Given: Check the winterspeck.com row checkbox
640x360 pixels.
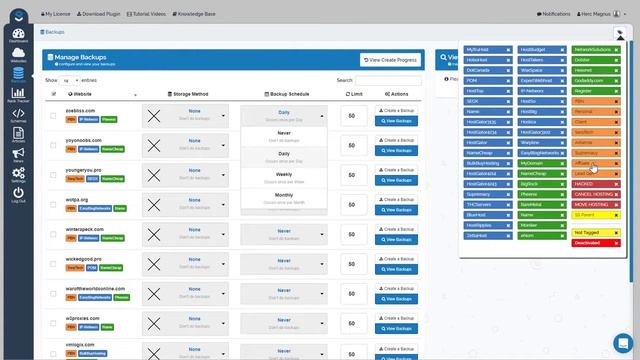Looking at the screenshot, I should (x=53, y=234).
